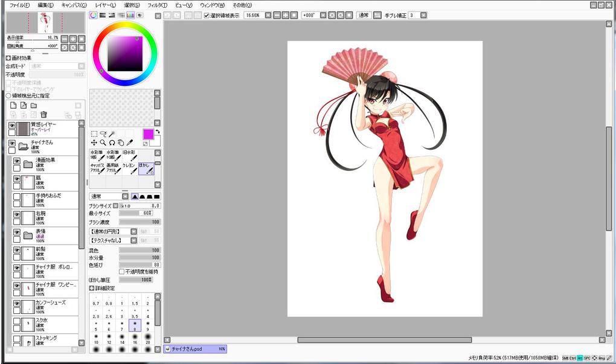Open the フィルタ menu
This screenshot has width=616, height=364.
157,5
